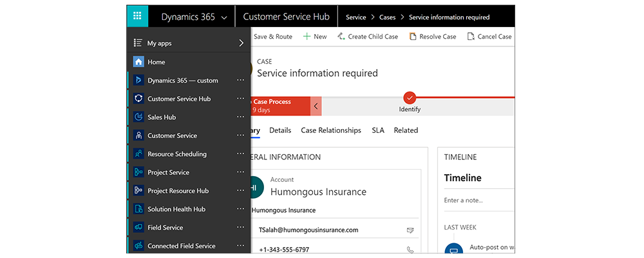
Task: Open more options for Customer Service
Action: click(x=241, y=135)
